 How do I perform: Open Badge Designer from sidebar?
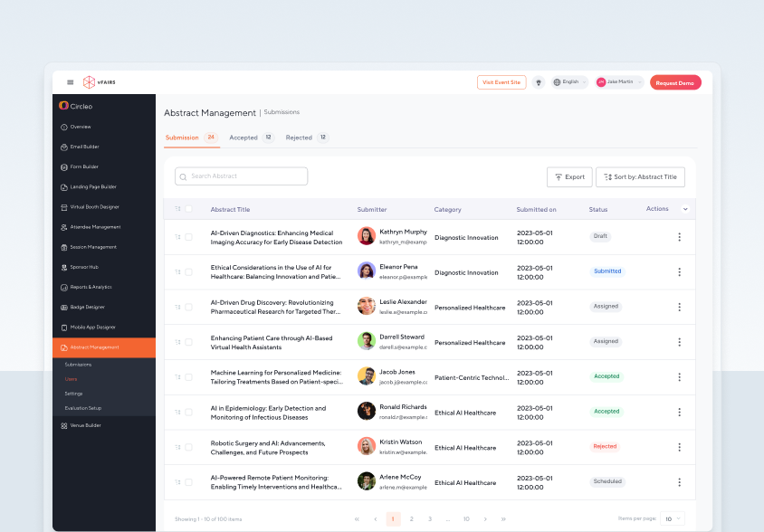(87, 307)
